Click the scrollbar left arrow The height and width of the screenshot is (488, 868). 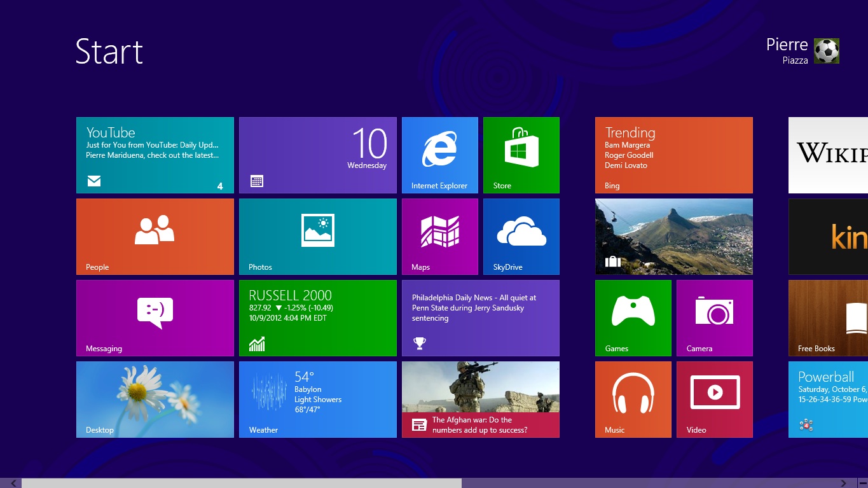(x=13, y=483)
